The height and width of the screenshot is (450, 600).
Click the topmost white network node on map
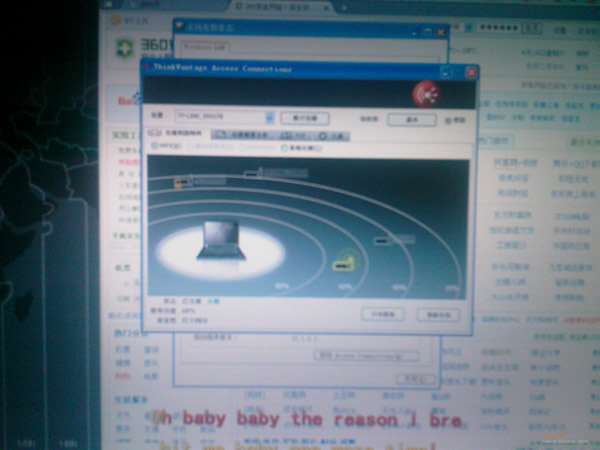pos(253,173)
